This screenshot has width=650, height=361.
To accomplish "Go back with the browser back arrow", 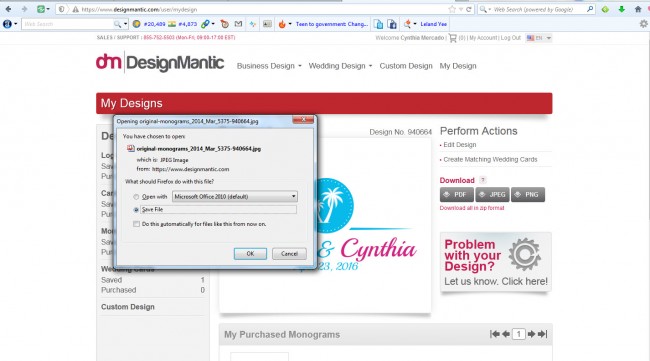I will tap(8, 9).
